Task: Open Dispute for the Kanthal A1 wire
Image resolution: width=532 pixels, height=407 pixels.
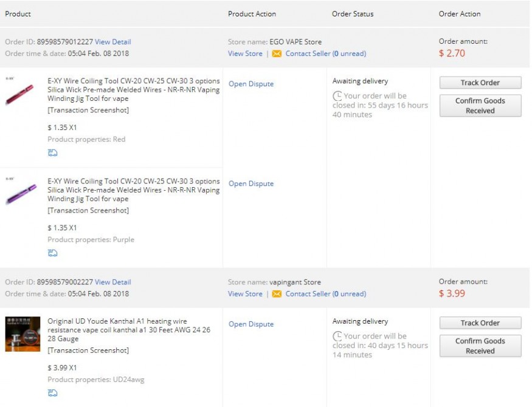Action: (251, 324)
